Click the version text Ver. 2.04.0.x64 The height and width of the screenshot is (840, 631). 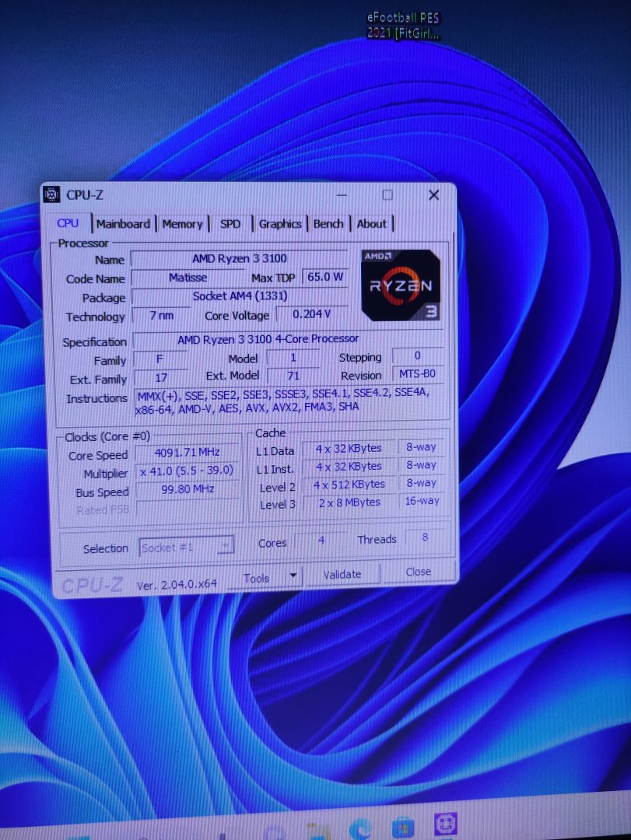(177, 584)
